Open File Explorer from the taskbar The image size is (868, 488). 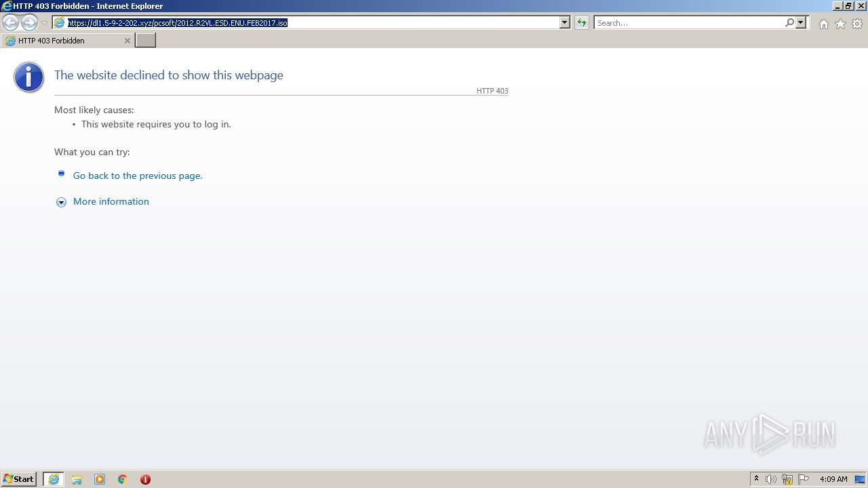77,479
